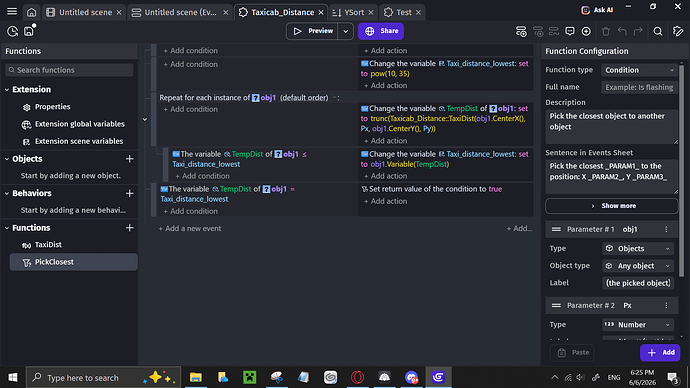Save the project with disk icon
690x388 pixels.
click(29, 31)
